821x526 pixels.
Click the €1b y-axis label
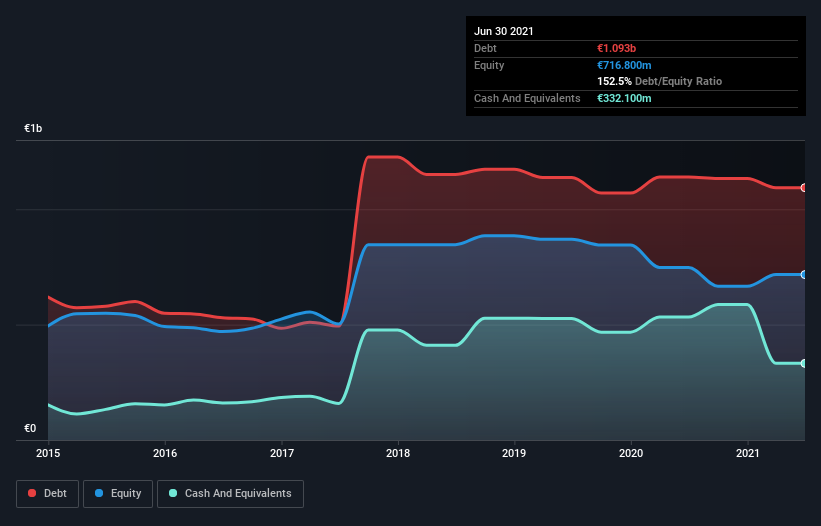coord(33,129)
